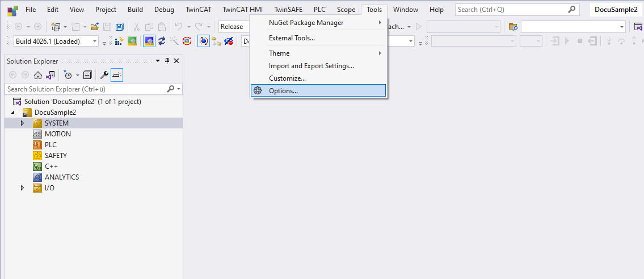This screenshot has height=279, width=644.
Task: Click the Show Sub Items folder icon
Action: pyautogui.click(x=216, y=41)
